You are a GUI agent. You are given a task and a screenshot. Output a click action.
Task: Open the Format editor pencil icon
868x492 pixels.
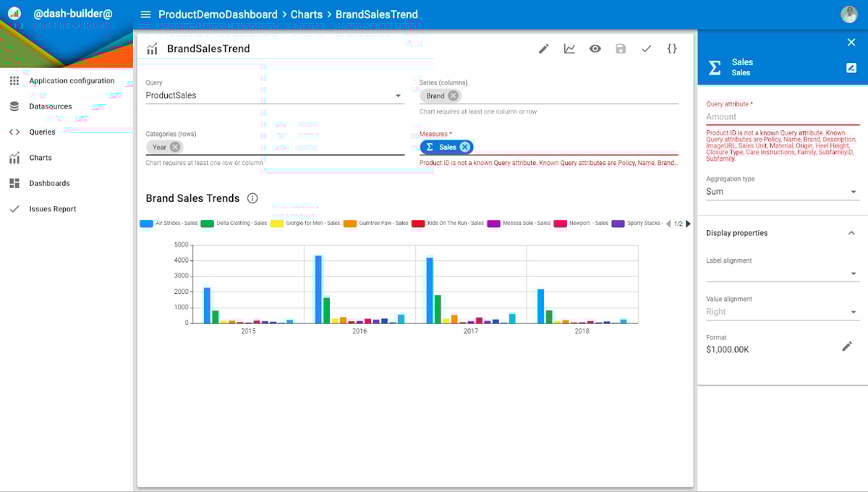(847, 346)
